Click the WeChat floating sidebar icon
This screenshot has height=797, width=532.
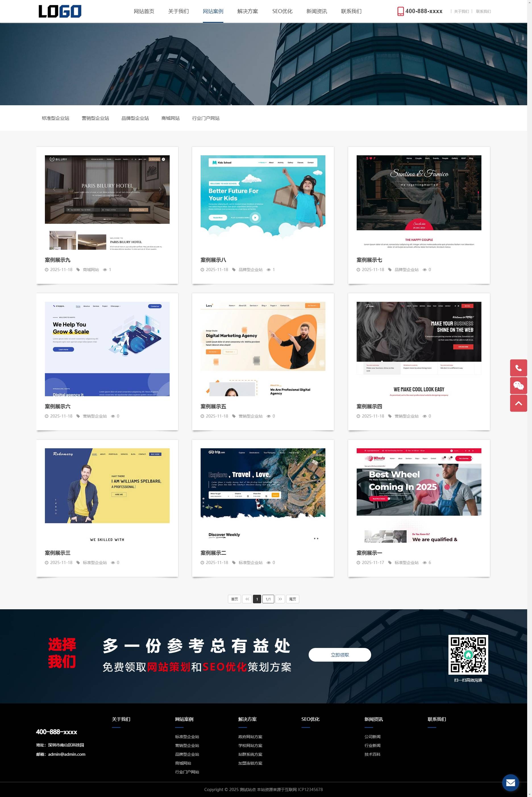[518, 385]
